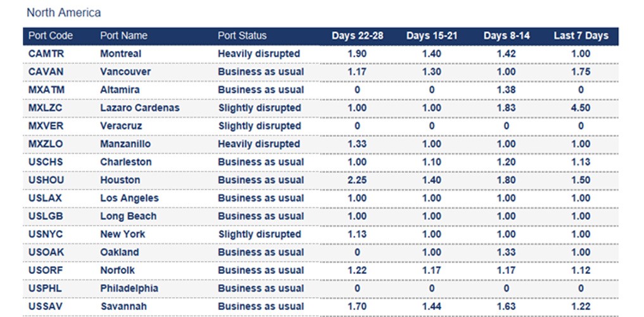Click Montreal's Heavily disrupted status
The width and height of the screenshot is (644, 317).
(259, 54)
